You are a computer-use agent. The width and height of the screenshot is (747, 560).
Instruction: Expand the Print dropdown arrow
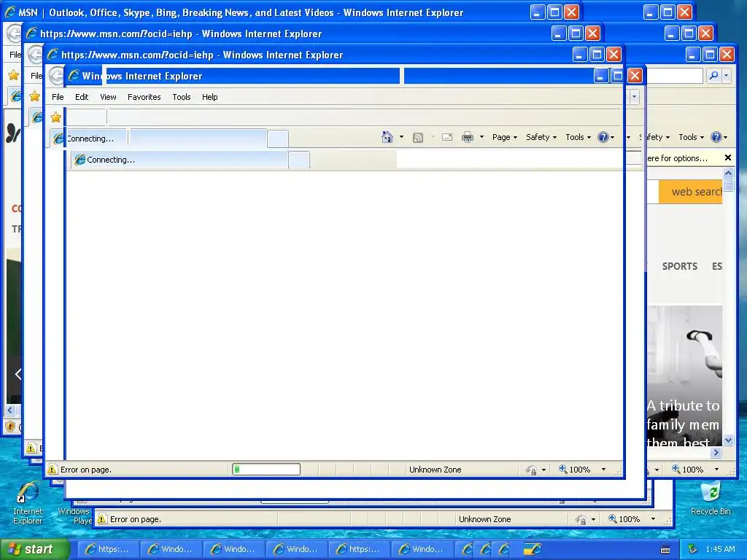(481, 137)
